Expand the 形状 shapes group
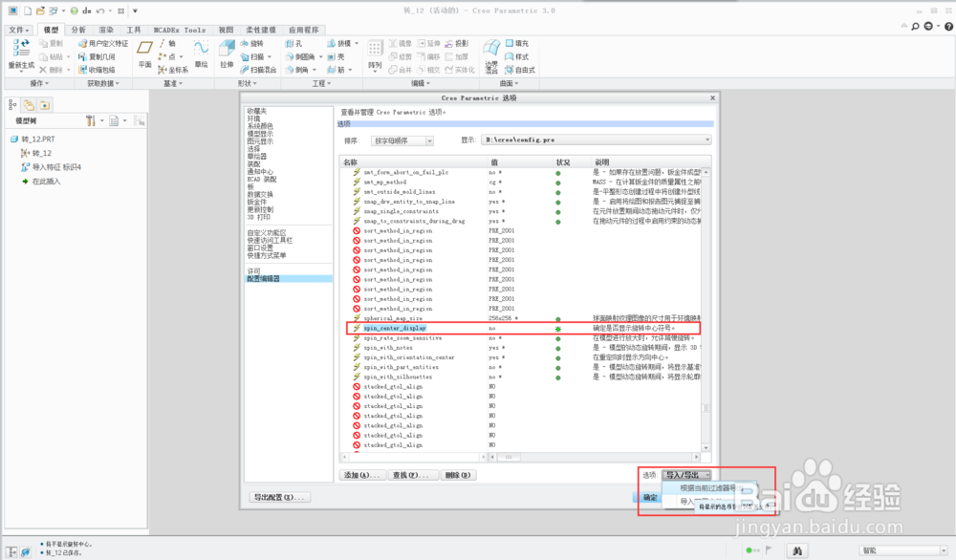The image size is (956, 560). [247, 83]
